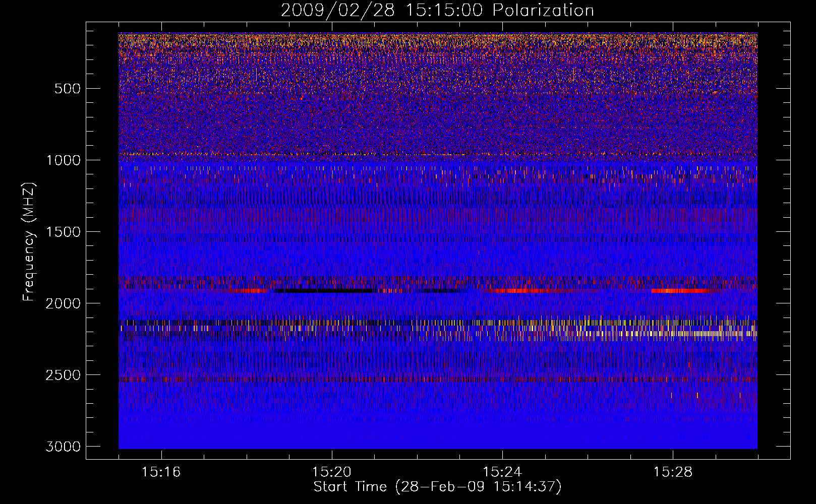
Task: Select the 1000 frequency tick label
Action: click(63, 160)
